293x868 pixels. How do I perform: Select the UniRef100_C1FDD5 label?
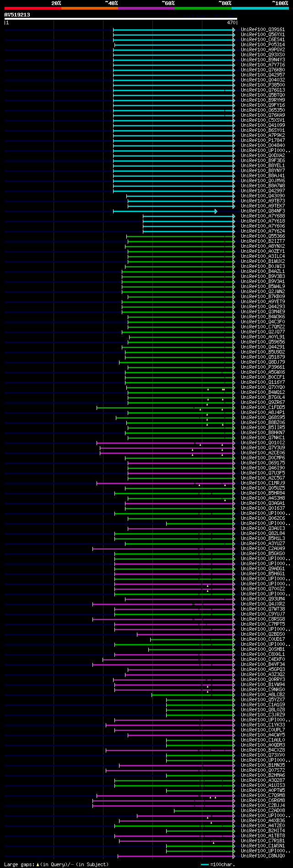click(x=263, y=407)
